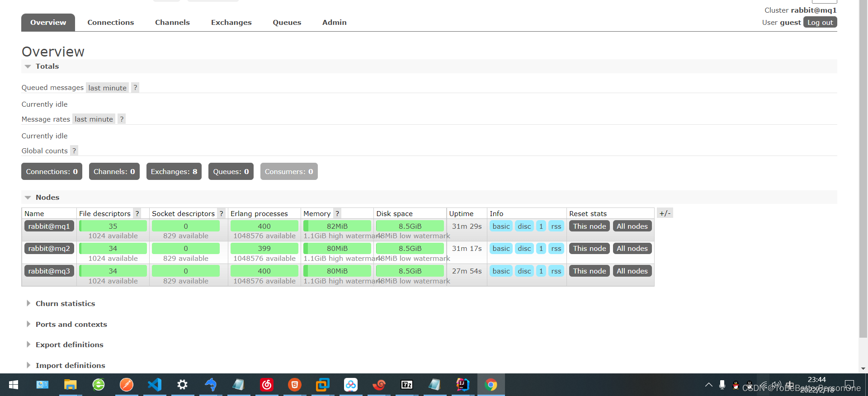This screenshot has height=396, width=868.
Task: Open the Settings gear in the taskbar
Action: point(183,385)
